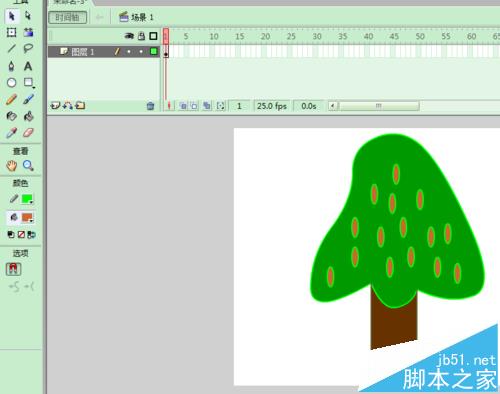Toggle Onion Skin Outlines
The height and width of the screenshot is (394, 500).
[194, 106]
